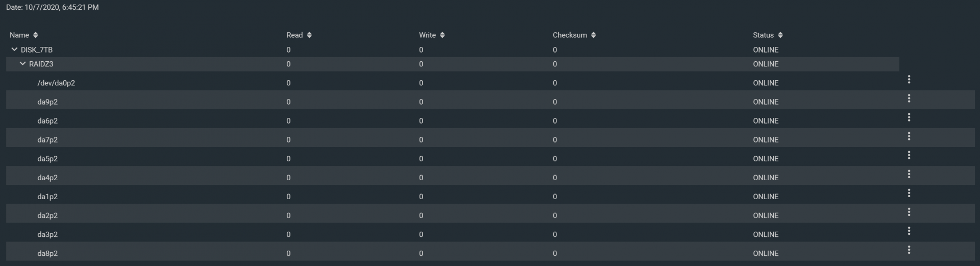The image size is (980, 266).
Task: Open the options menu for da8p2
Action: tap(909, 250)
